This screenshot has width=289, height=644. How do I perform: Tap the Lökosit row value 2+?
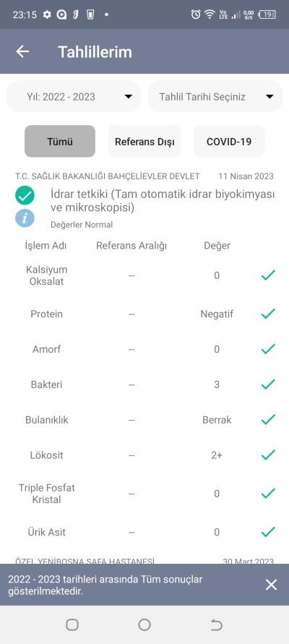216,455
